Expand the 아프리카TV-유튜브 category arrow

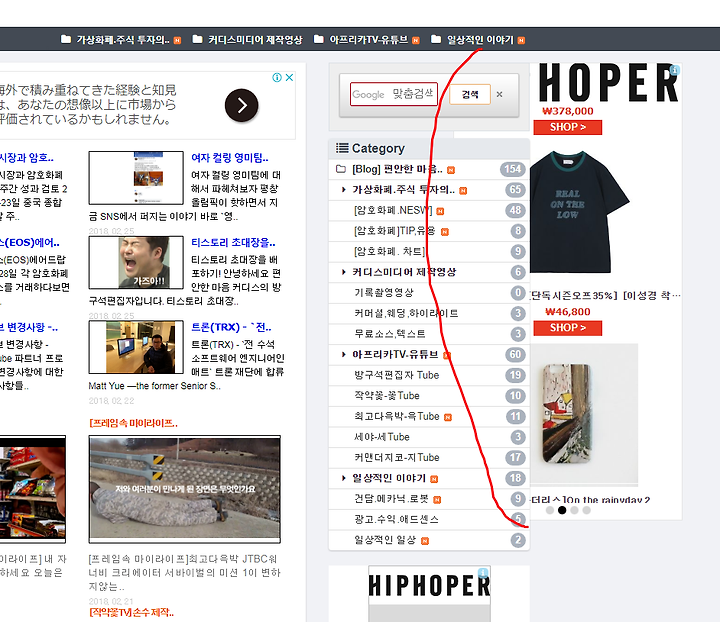pos(343,354)
